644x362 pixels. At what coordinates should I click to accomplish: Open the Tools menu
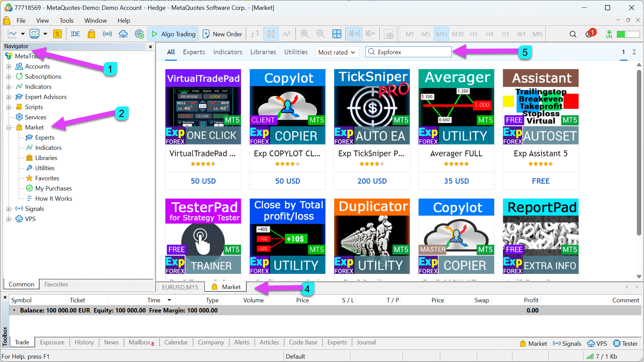66,21
